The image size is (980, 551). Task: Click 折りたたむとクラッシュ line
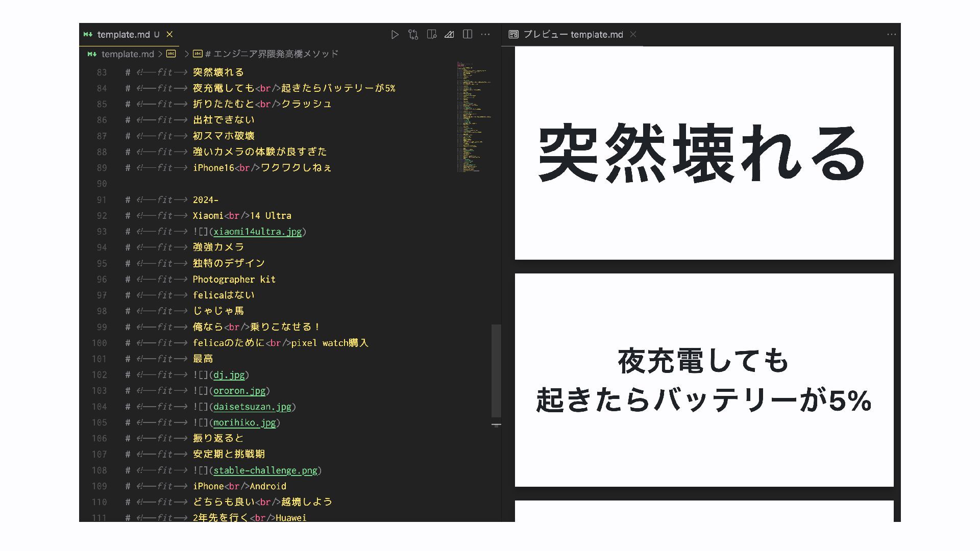point(262,104)
